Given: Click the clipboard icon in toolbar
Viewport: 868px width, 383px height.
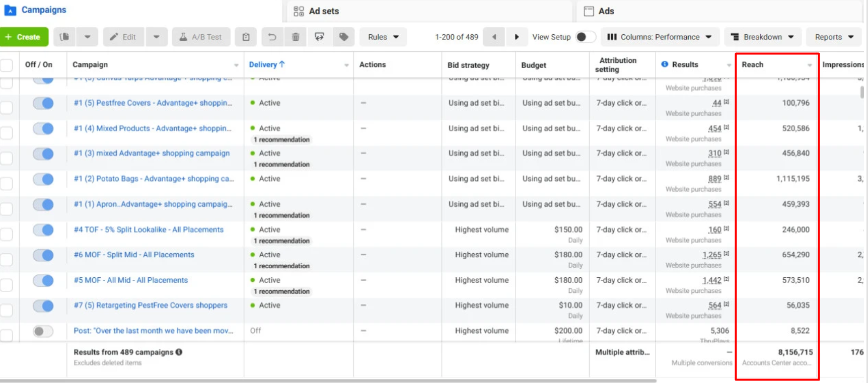Looking at the screenshot, I should [246, 37].
